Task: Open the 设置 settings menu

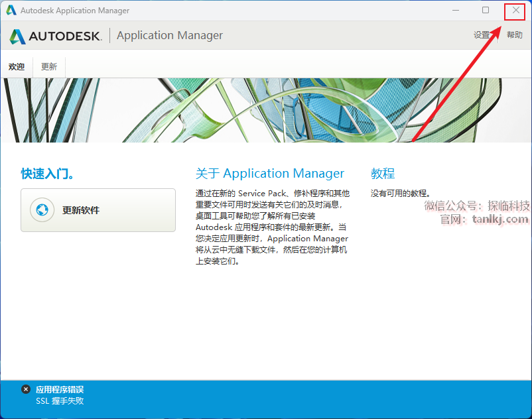Action: (482, 35)
